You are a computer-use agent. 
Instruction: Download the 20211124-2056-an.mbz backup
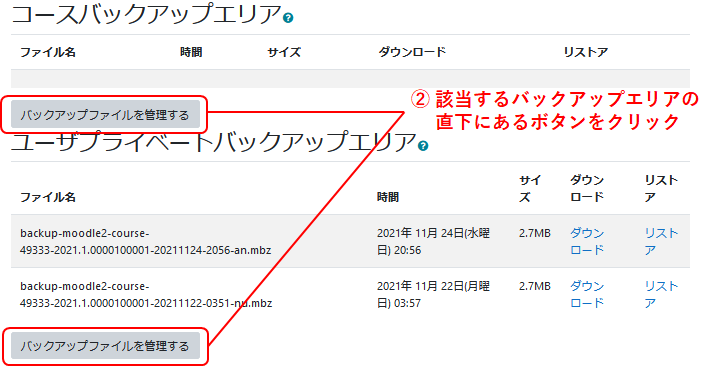(x=587, y=241)
